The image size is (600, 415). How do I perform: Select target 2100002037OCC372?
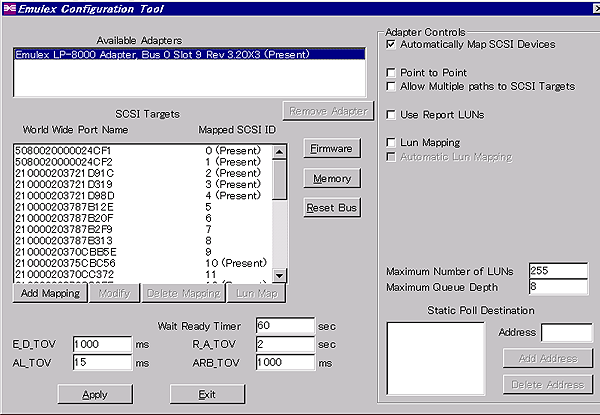(x=143, y=275)
